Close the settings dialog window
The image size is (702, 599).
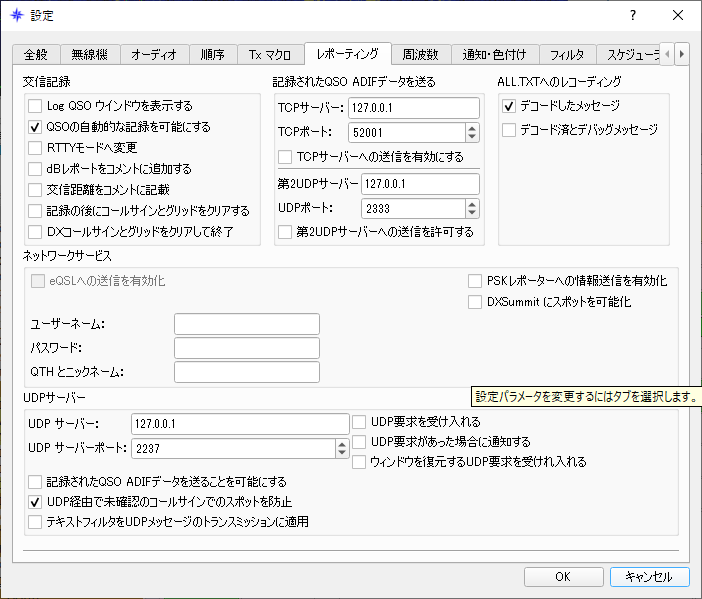coord(678,16)
